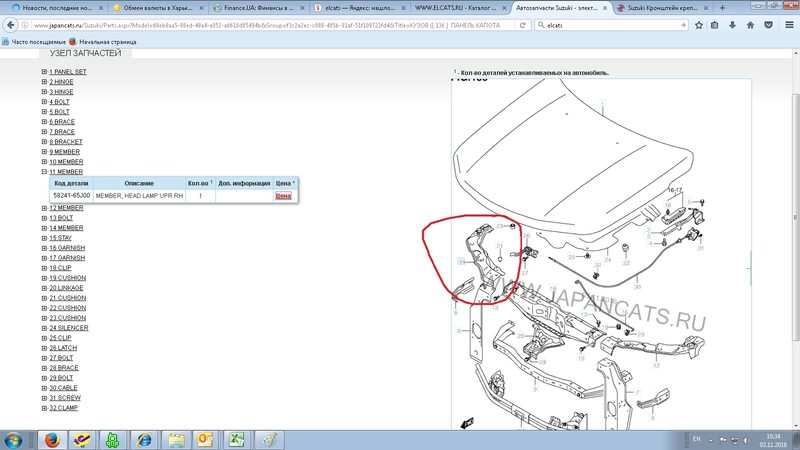Show site info icon in address bar
Image resolution: width=800 pixels, height=450 pixels.
(24, 25)
